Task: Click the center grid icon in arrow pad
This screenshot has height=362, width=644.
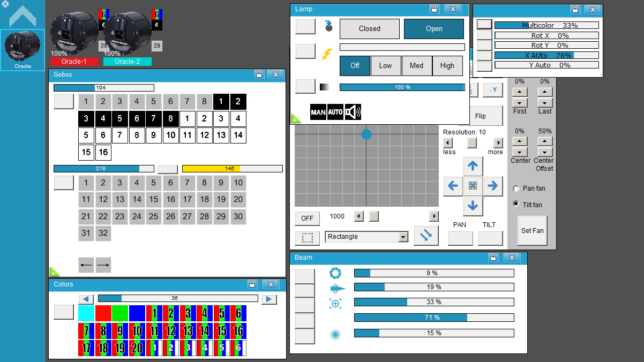Action: click(x=473, y=186)
